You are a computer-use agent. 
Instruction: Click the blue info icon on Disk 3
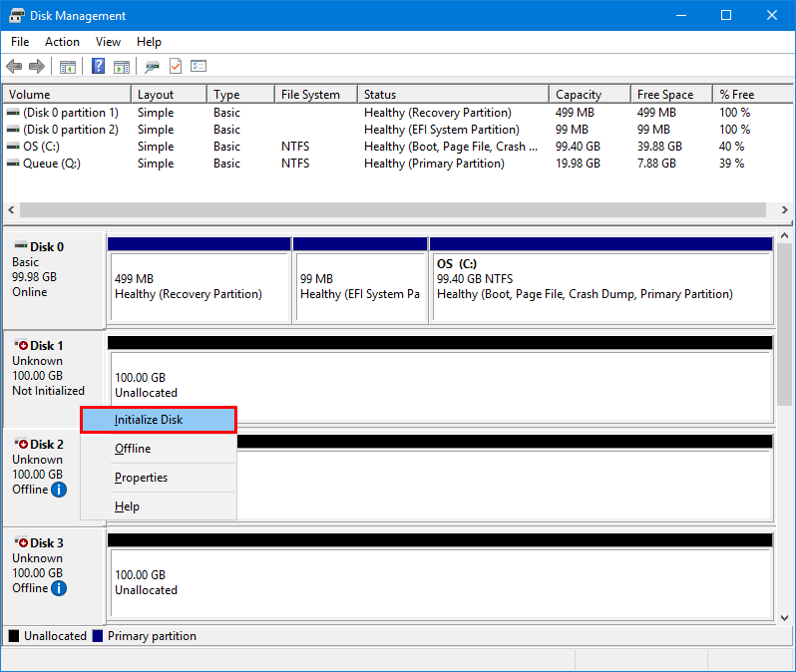[59, 588]
